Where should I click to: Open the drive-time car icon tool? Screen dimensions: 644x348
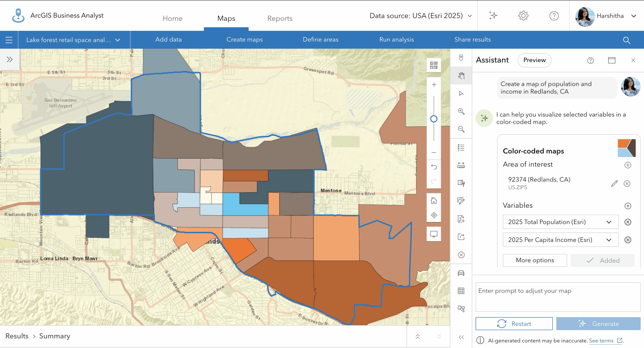[461, 273]
